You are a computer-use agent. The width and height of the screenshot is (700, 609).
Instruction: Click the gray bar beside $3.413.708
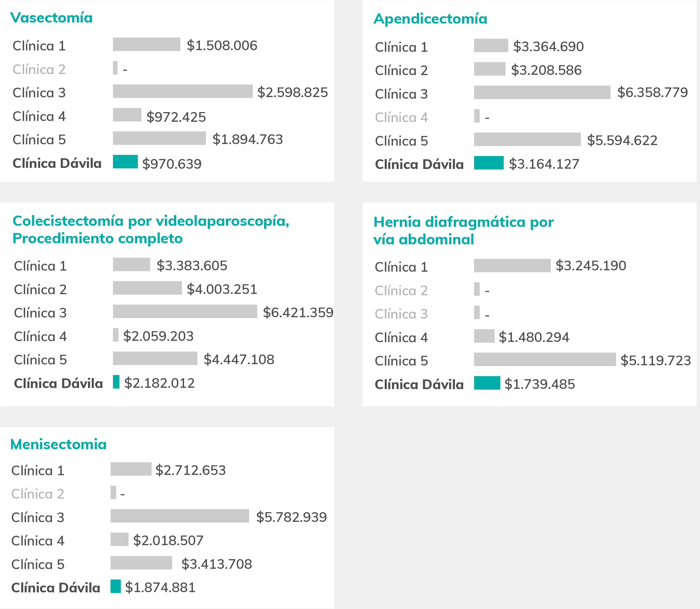point(141,563)
